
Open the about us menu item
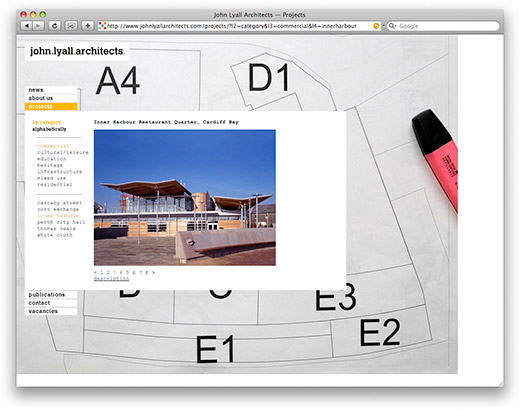pyautogui.click(x=51, y=98)
